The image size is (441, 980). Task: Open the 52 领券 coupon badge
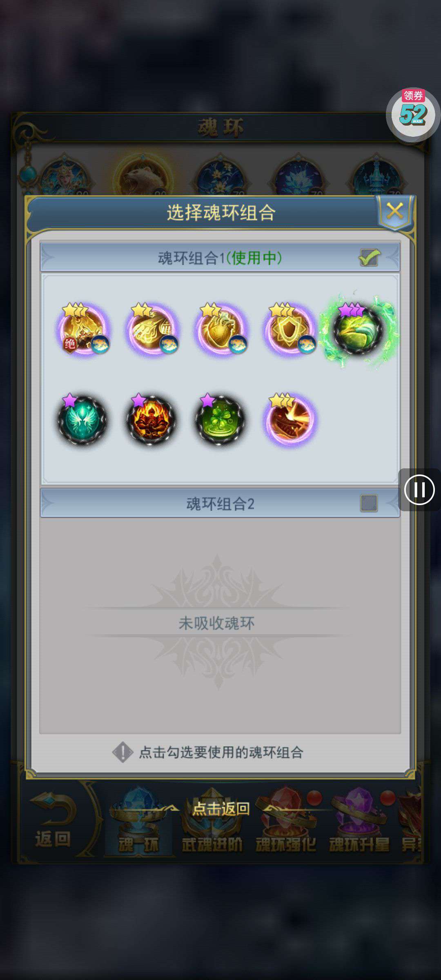413,115
